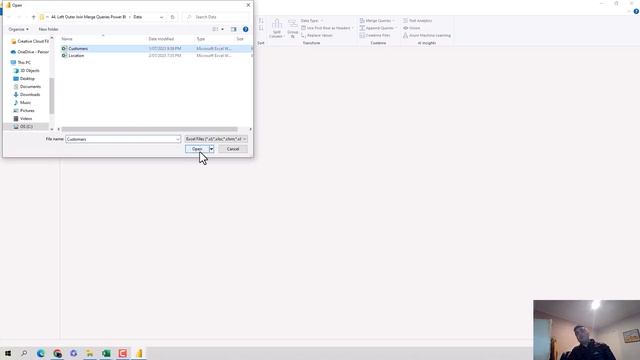Image resolution: width=640 pixels, height=360 pixels.
Task: Open File Explorer from taskbar
Action: (x=90, y=353)
